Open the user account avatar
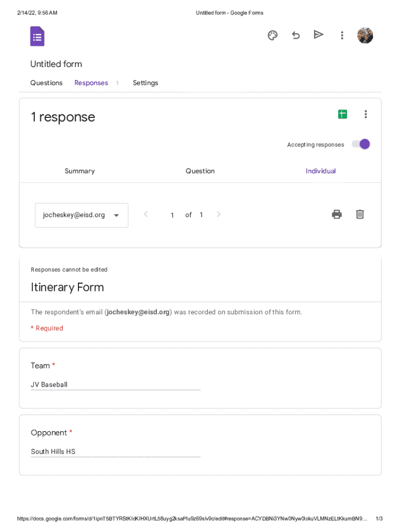The height and width of the screenshot is (532, 400). tap(365, 35)
